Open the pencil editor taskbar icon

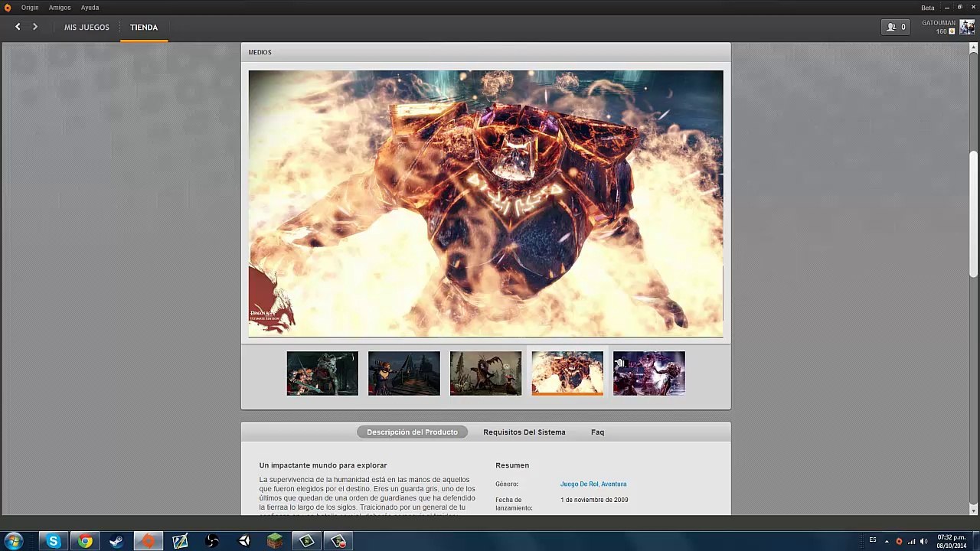tap(180, 542)
